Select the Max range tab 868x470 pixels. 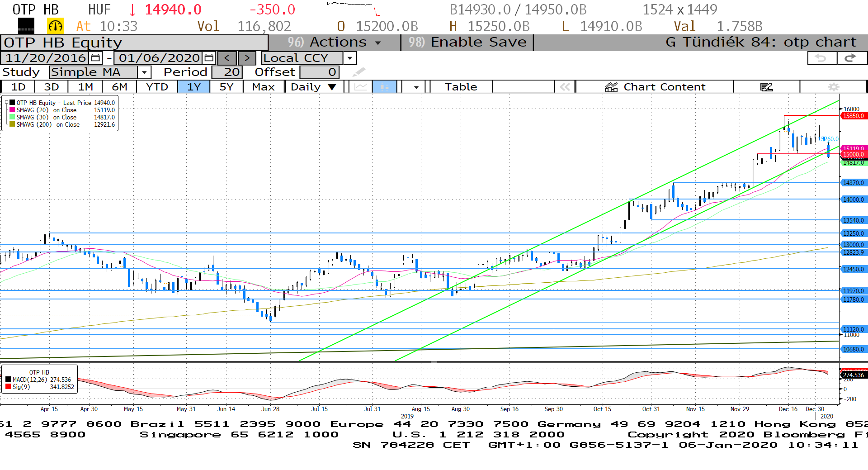[x=264, y=87]
